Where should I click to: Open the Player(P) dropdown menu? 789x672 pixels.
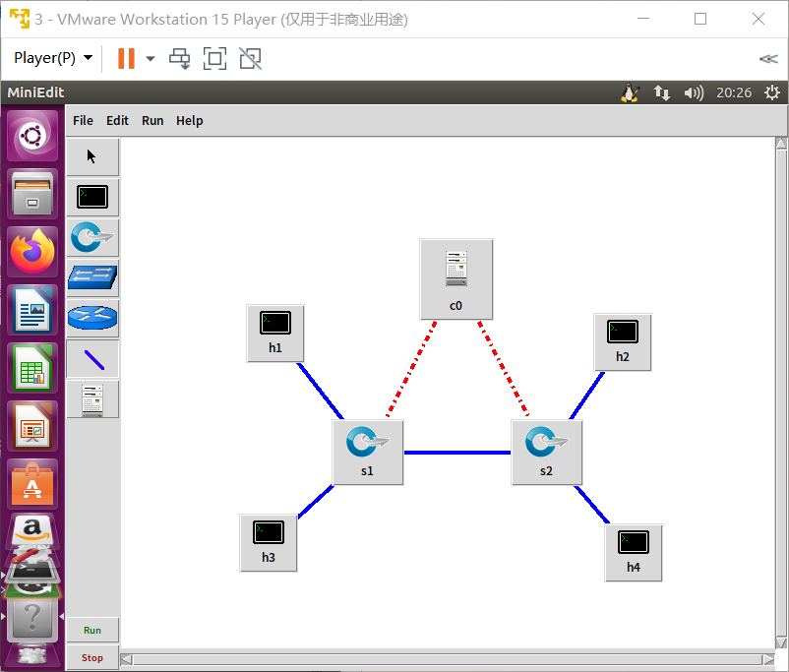[x=53, y=58]
